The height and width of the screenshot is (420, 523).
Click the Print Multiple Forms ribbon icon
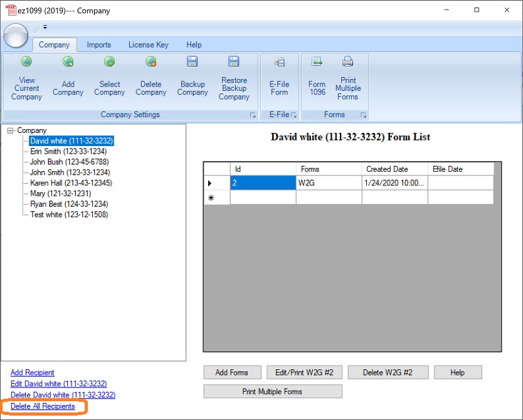click(347, 62)
